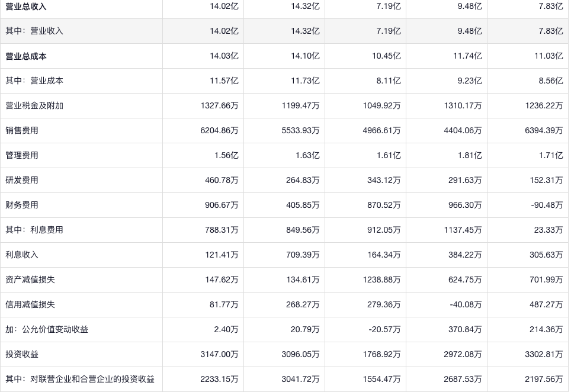The height and width of the screenshot is (392, 571).
Task: Select the 营业总成本 row label
Action: click(x=26, y=56)
